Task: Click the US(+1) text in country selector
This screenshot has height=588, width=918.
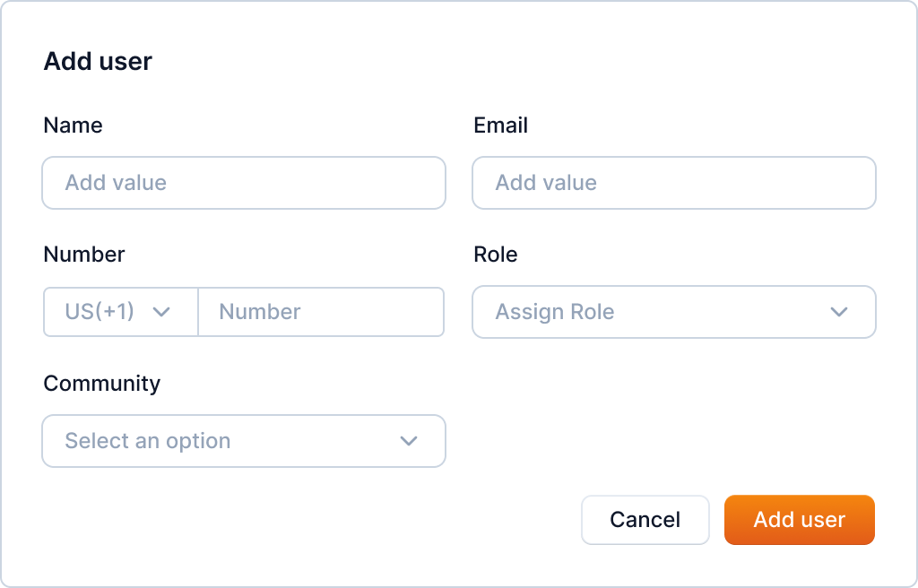Action: [100, 312]
